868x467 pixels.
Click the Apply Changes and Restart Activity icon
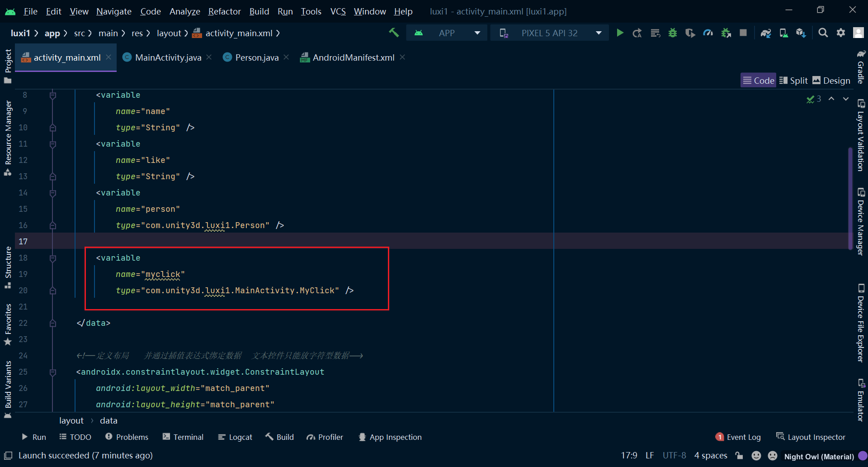click(637, 33)
